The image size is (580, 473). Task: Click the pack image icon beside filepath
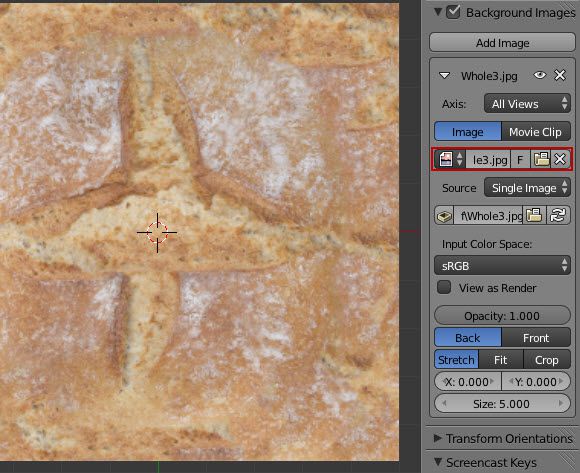[444, 216]
